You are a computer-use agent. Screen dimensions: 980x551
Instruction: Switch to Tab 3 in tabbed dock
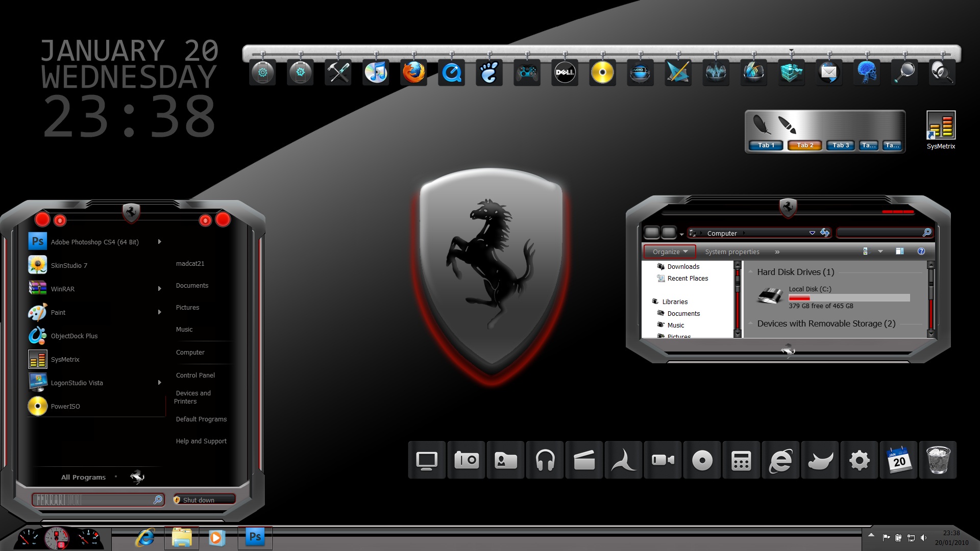[841, 145]
